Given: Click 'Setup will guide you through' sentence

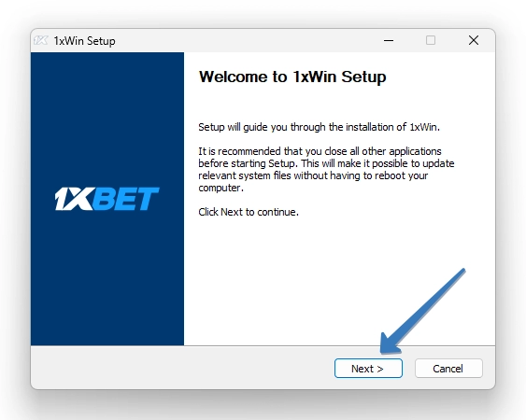Looking at the screenshot, I should click(x=319, y=127).
